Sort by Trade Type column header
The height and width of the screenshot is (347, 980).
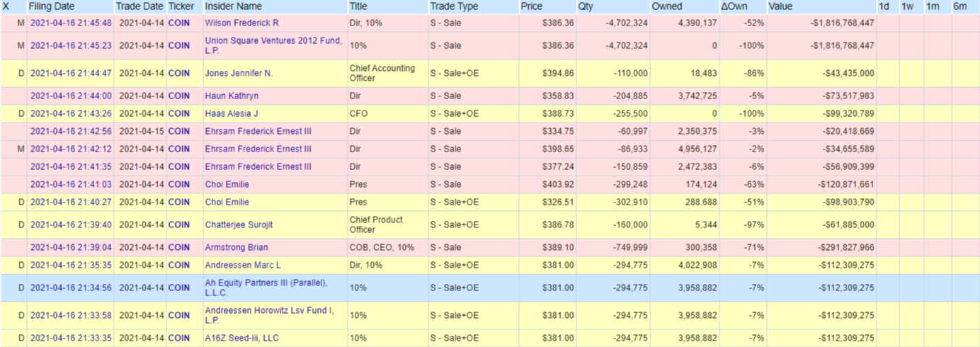click(454, 6)
